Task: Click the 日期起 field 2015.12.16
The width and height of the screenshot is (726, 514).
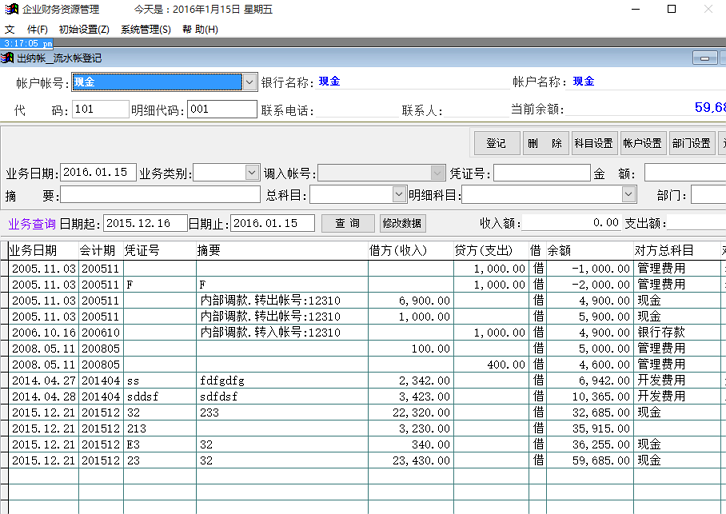Action: pyautogui.click(x=145, y=223)
